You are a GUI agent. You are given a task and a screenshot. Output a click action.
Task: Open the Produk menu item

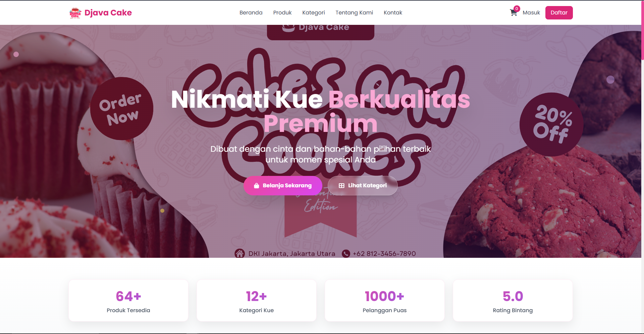[x=282, y=13]
